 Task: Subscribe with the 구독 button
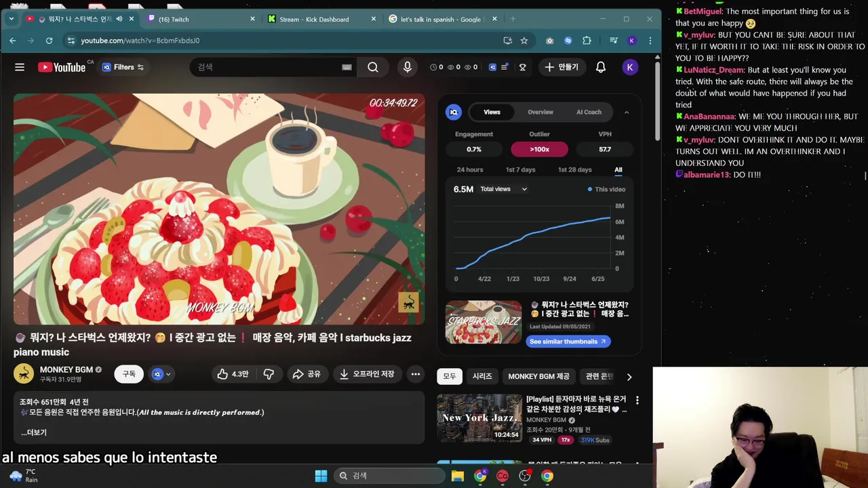129,374
